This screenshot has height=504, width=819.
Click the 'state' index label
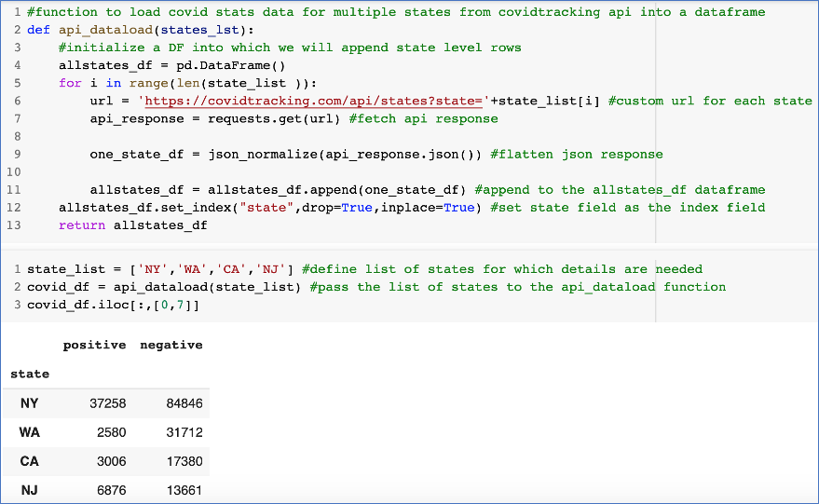(30, 374)
